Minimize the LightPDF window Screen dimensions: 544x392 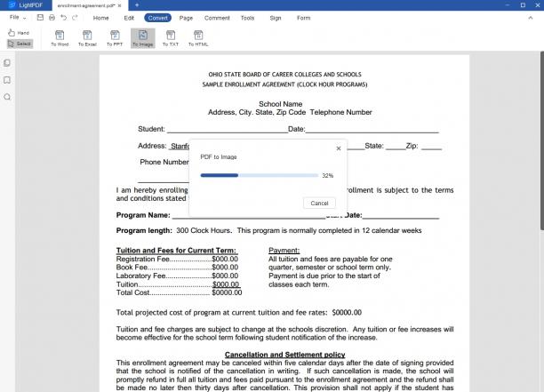[x=508, y=5]
